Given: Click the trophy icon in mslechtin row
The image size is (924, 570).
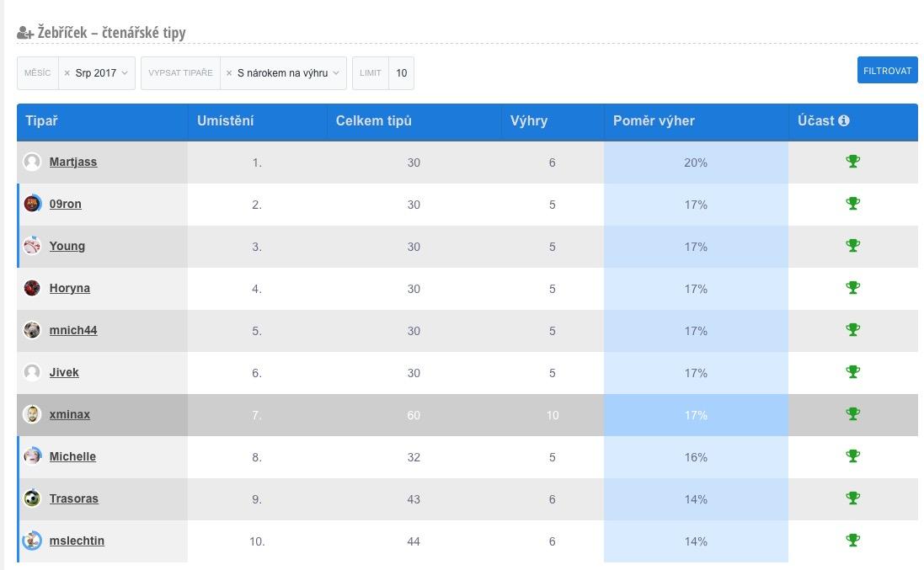Looking at the screenshot, I should [852, 541].
